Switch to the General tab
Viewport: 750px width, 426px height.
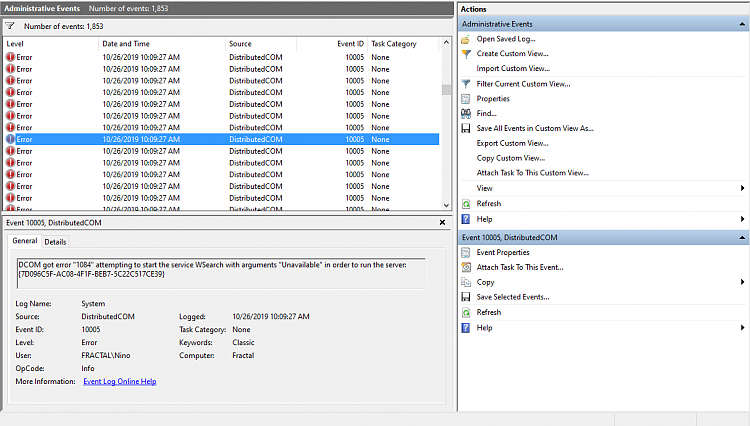25,241
